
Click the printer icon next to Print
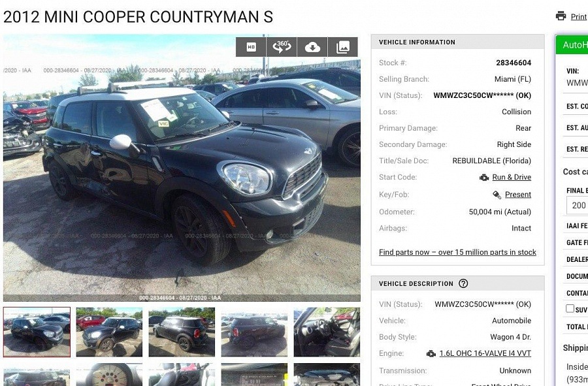pyautogui.click(x=561, y=16)
